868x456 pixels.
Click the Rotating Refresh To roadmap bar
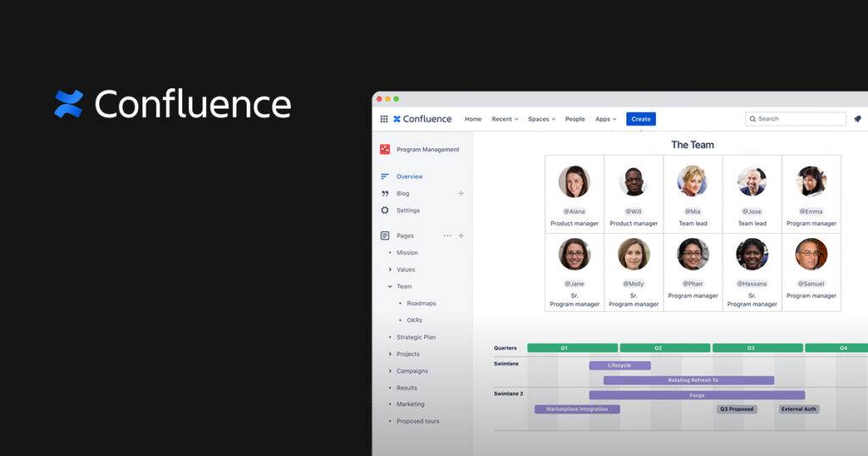pyautogui.click(x=688, y=381)
